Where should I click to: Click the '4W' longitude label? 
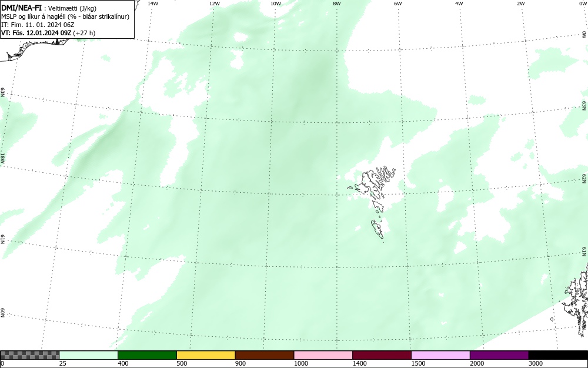point(459,4)
